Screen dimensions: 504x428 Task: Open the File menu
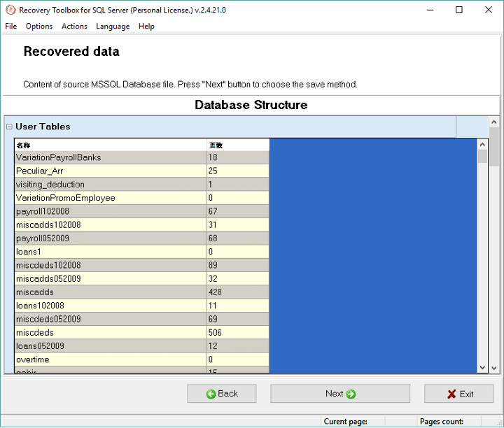pyautogui.click(x=11, y=27)
